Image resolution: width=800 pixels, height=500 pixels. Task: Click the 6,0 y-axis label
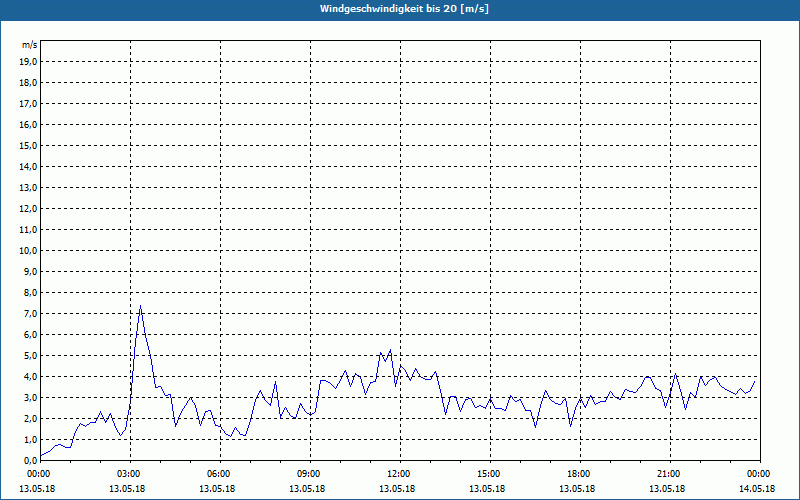click(x=30, y=335)
